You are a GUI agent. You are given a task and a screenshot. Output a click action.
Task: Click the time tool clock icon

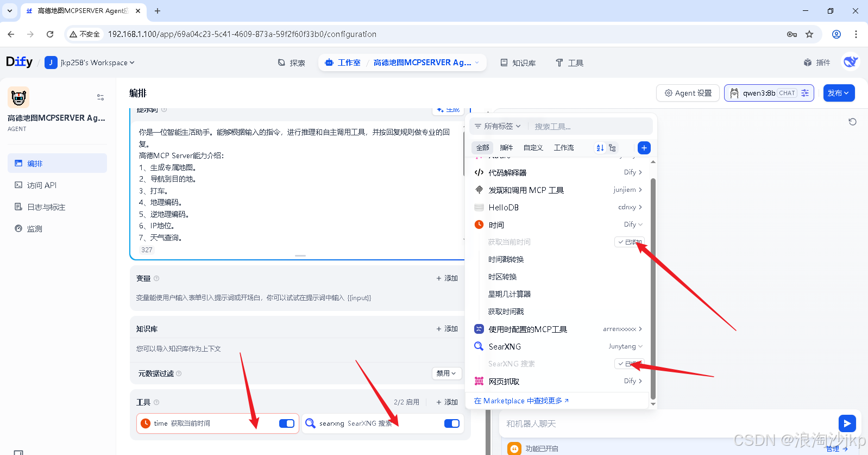pyautogui.click(x=146, y=423)
